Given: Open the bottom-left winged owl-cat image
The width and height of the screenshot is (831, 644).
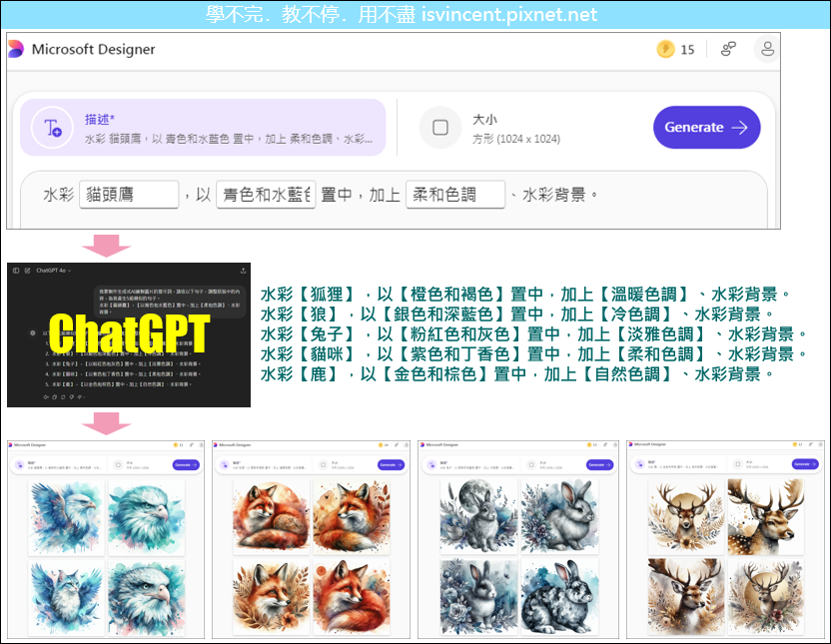Looking at the screenshot, I should coord(66,597).
